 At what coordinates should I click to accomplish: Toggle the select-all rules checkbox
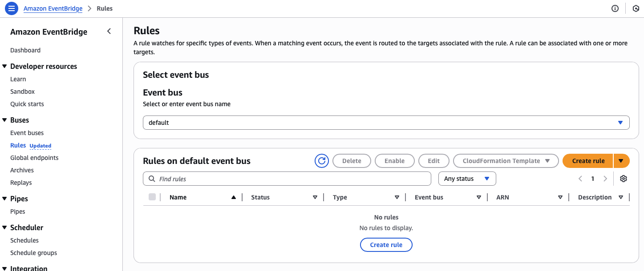pos(152,197)
